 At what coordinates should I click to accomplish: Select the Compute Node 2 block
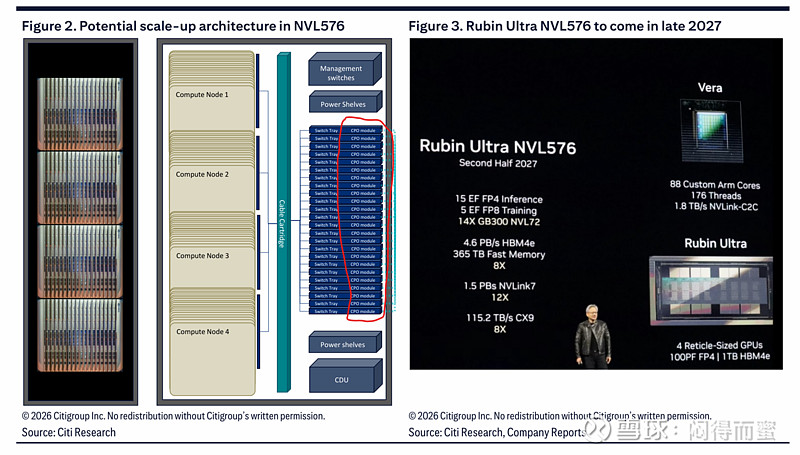pyautogui.click(x=212, y=171)
